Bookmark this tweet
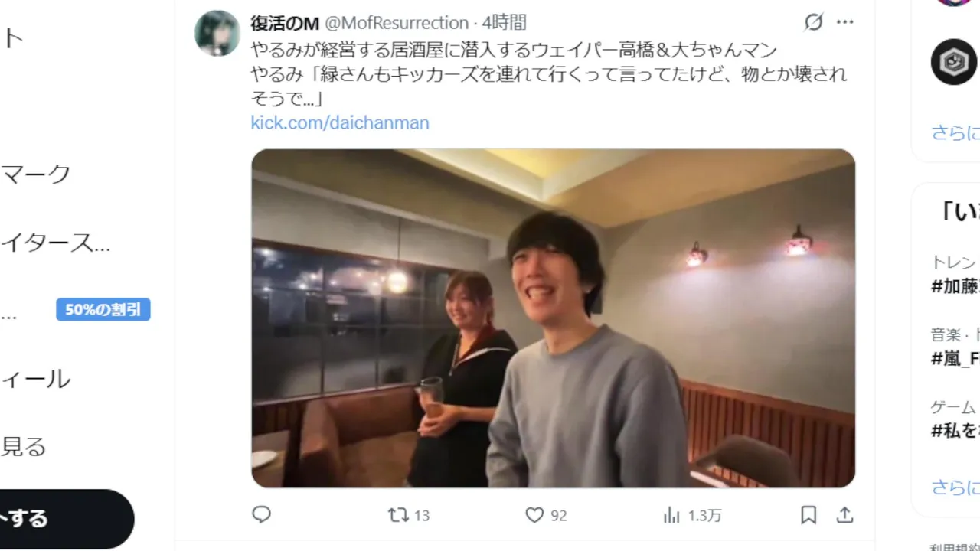The height and width of the screenshot is (551, 980). click(x=808, y=515)
